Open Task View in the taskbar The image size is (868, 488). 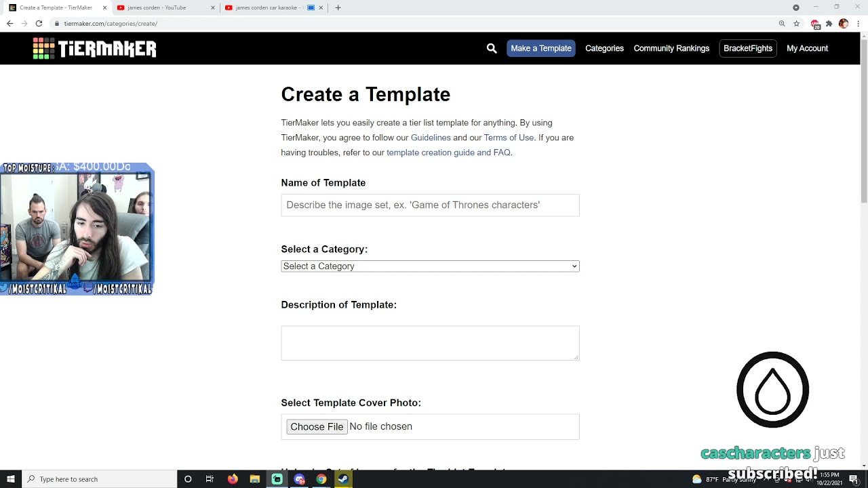[210, 479]
